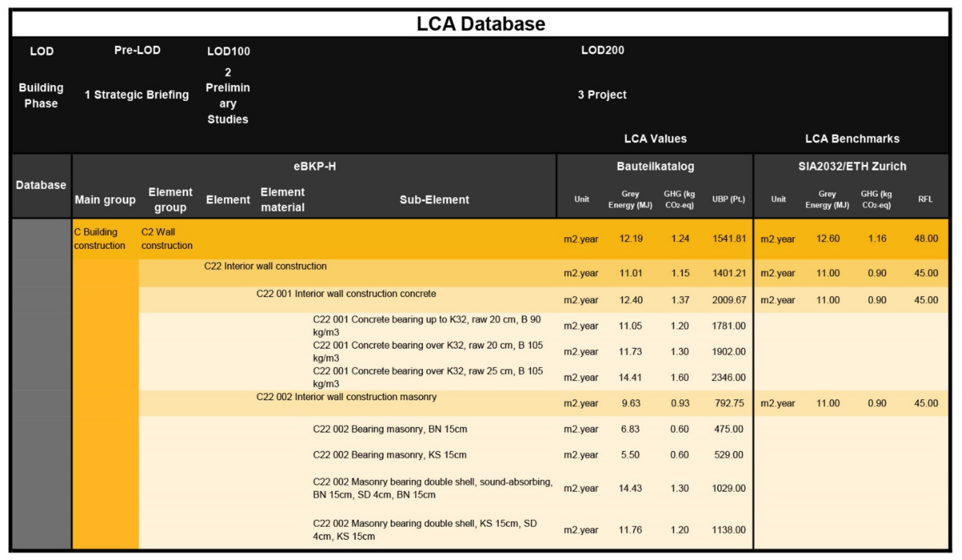Click the LOD200 header cell
The width and height of the screenshot is (962, 560).
[x=602, y=50]
